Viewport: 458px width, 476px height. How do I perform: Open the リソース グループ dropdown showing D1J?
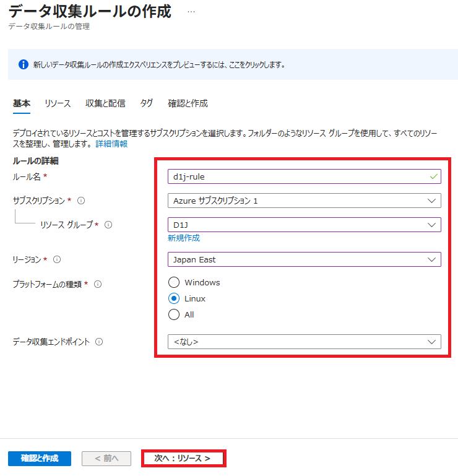tap(304, 225)
